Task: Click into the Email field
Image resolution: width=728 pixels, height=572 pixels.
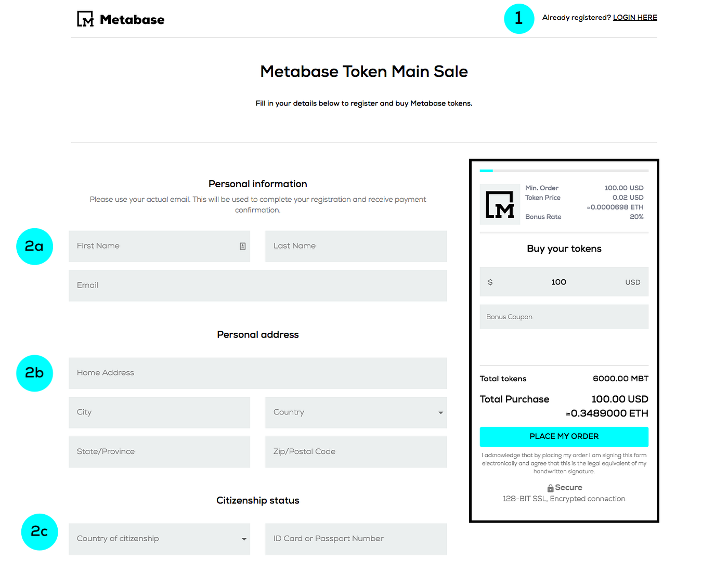Action: point(258,285)
